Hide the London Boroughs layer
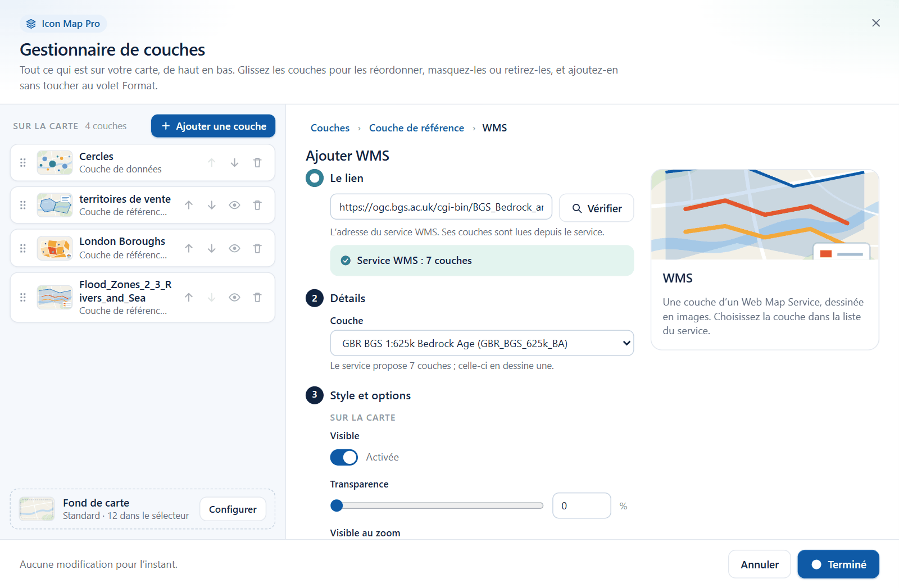 (234, 248)
